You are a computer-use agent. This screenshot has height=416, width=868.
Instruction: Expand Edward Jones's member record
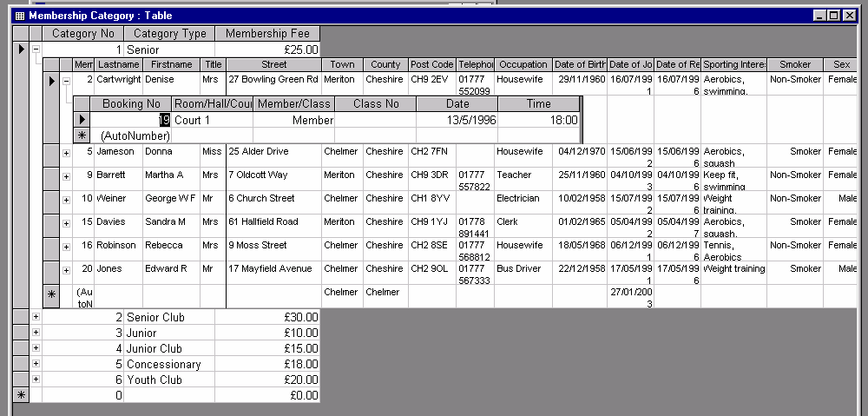coord(67,270)
